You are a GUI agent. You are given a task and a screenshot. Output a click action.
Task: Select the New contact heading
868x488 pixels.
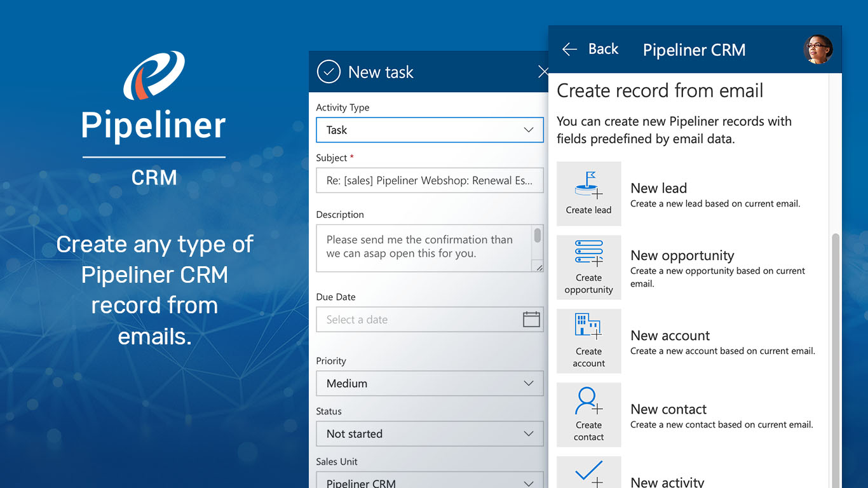pyautogui.click(x=668, y=409)
